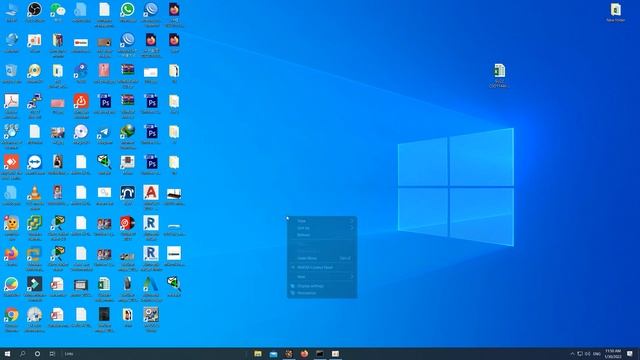The image size is (640, 360).
Task: Launch Telegram from the desktop
Action: tap(104, 132)
